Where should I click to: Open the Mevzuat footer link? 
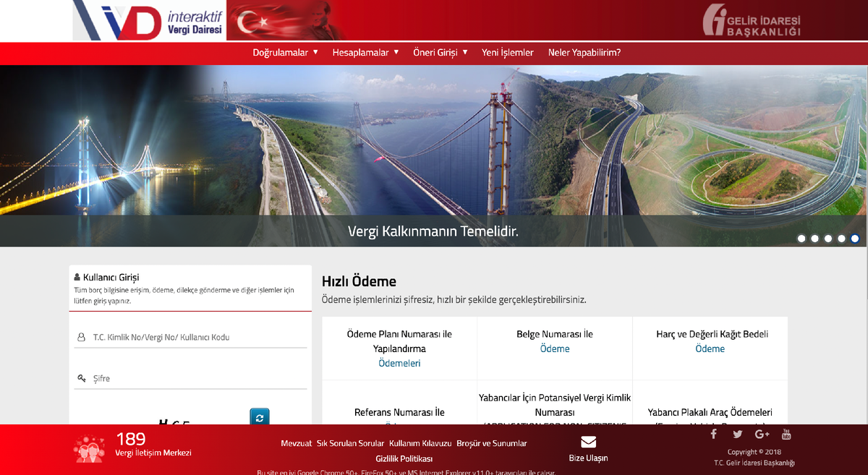click(296, 443)
